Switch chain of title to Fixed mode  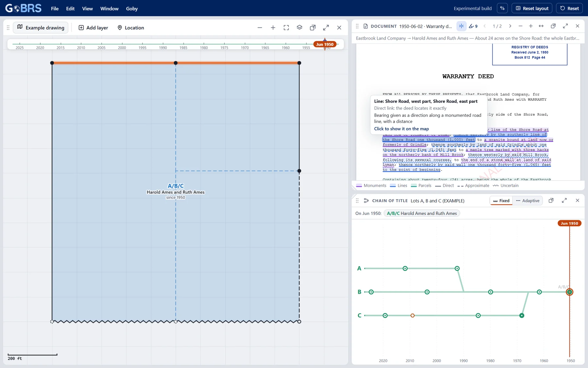501,201
